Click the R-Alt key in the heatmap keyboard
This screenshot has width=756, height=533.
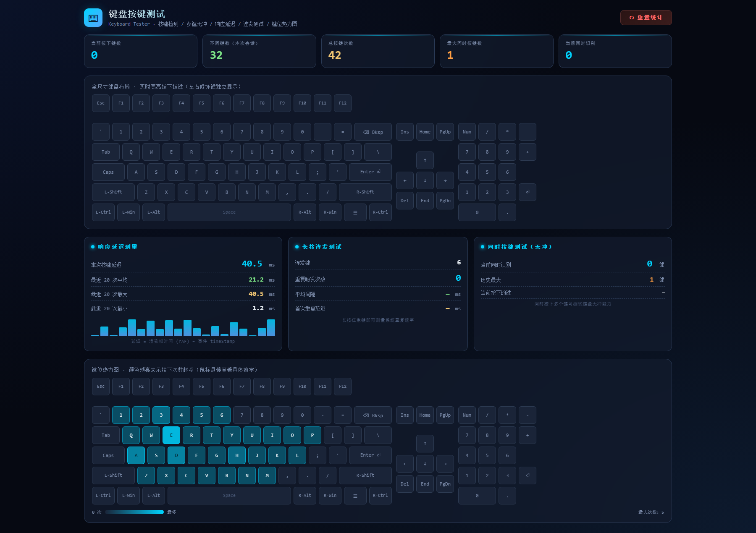(x=305, y=496)
